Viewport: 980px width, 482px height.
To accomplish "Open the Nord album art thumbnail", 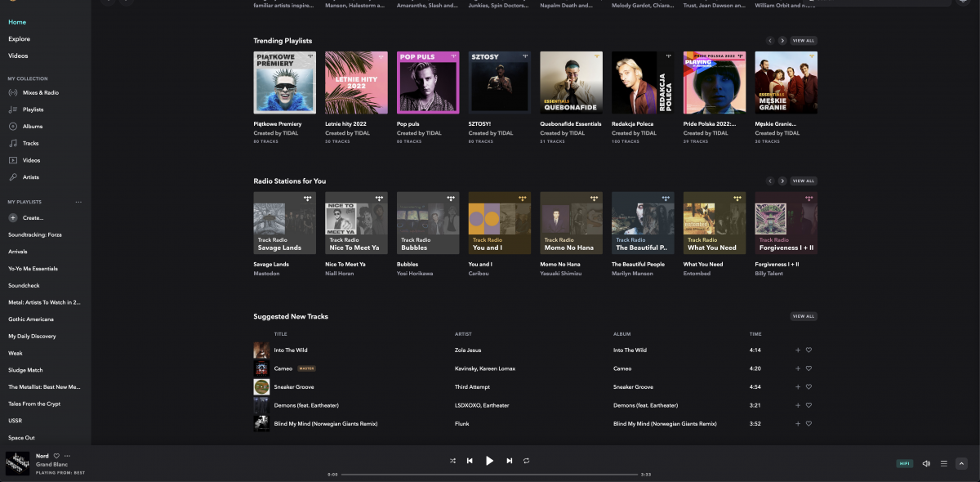I will pyautogui.click(x=18, y=463).
